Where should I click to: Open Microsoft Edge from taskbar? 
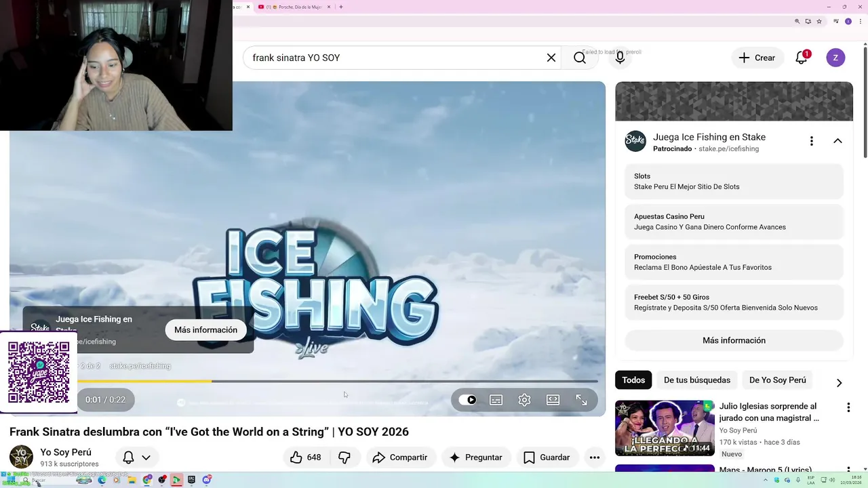click(x=102, y=480)
